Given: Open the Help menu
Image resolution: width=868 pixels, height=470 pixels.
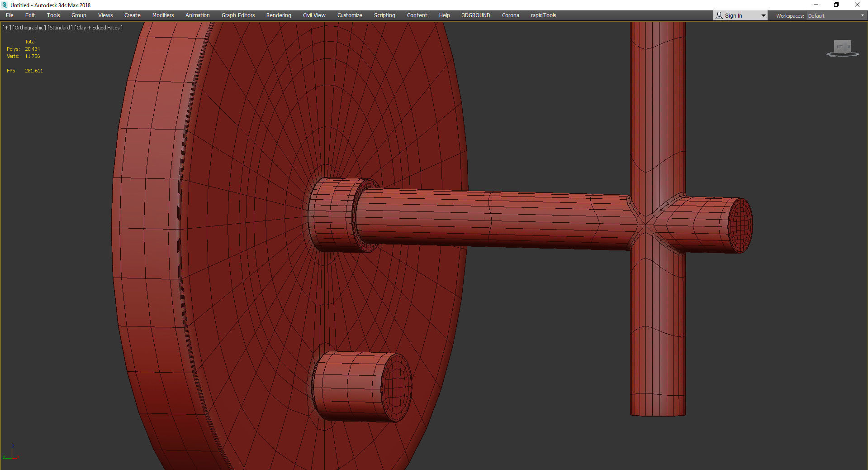Looking at the screenshot, I should click(445, 15).
